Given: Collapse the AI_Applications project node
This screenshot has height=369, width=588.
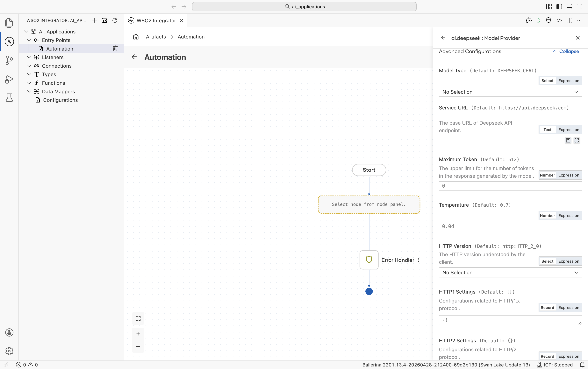Looking at the screenshot, I should pyautogui.click(x=26, y=31).
